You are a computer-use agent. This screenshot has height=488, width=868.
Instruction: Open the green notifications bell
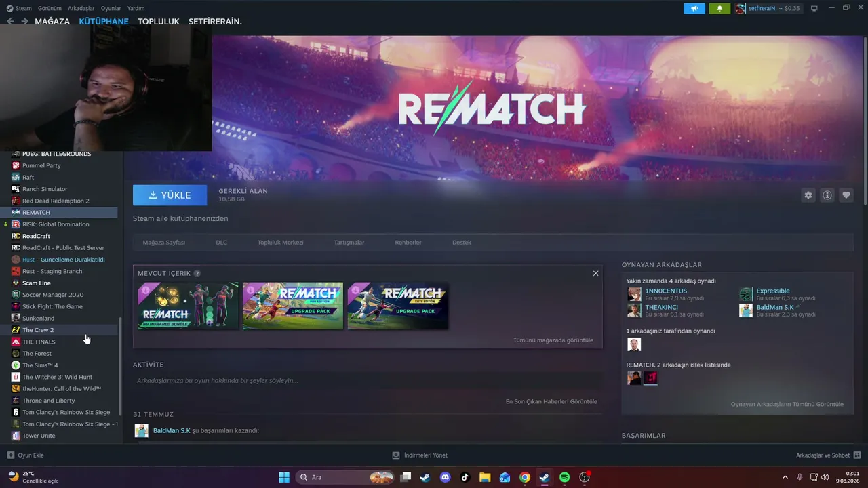pyautogui.click(x=719, y=8)
